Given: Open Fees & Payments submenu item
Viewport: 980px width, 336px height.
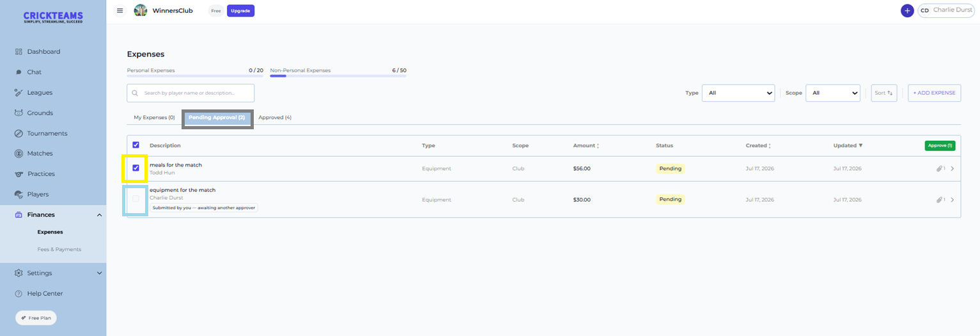Looking at the screenshot, I should [59, 250].
